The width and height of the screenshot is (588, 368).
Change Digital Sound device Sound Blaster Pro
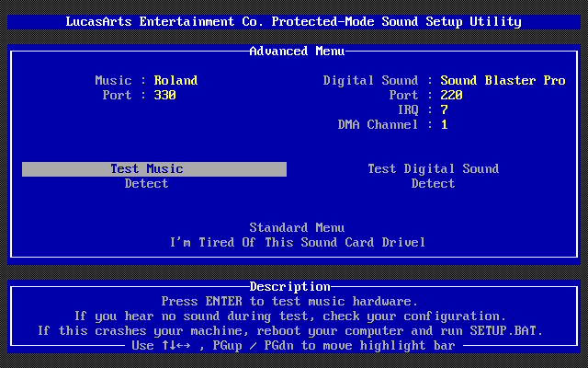click(503, 81)
